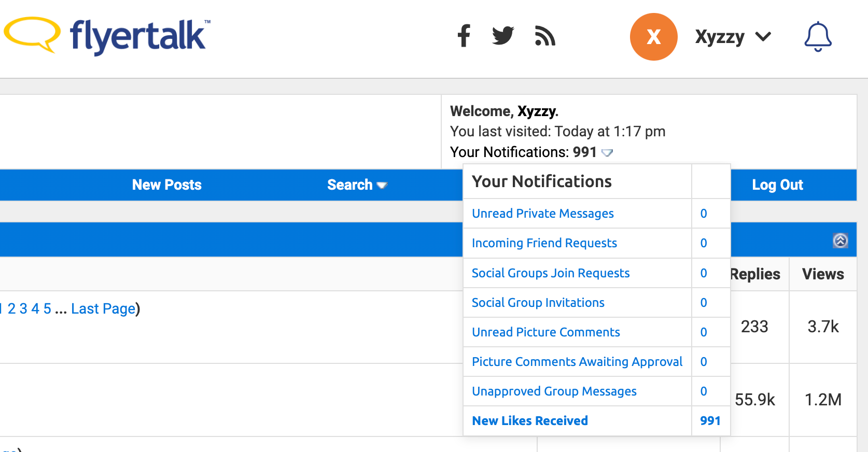
Task: Open New Likes Received
Action: [529, 420]
